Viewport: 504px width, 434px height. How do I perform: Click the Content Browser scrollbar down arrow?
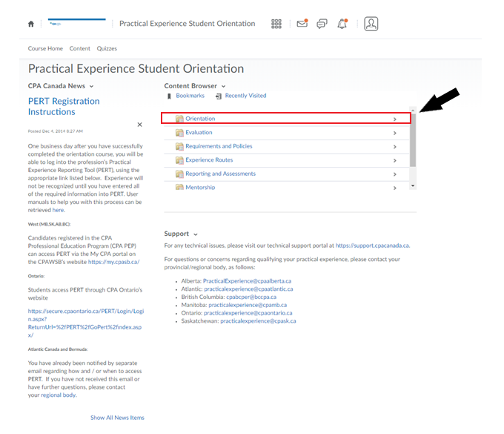click(413, 186)
